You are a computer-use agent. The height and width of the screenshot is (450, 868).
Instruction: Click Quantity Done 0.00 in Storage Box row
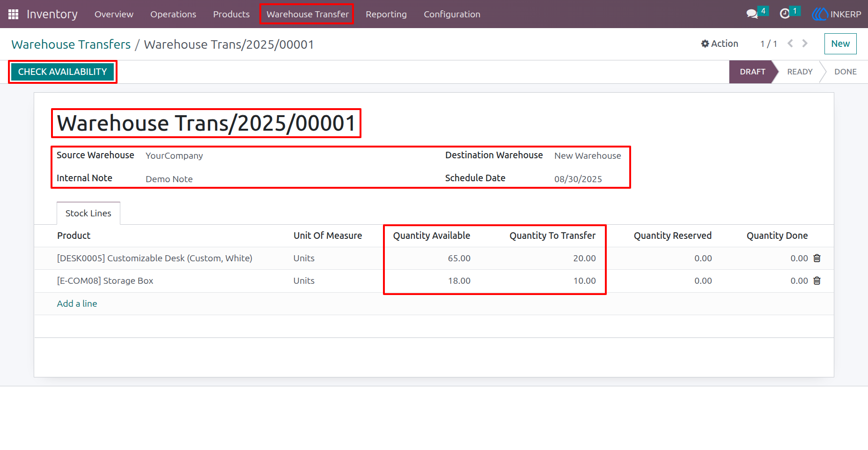tap(799, 280)
